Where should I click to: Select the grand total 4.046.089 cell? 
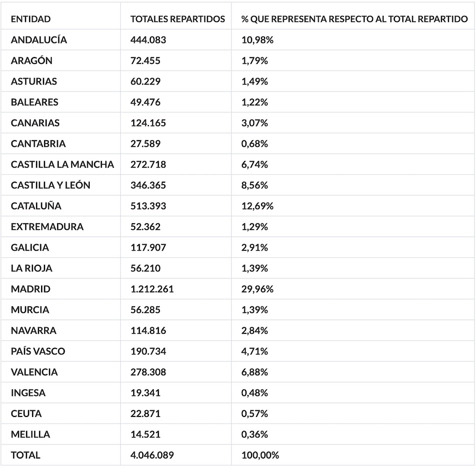pyautogui.click(x=152, y=455)
